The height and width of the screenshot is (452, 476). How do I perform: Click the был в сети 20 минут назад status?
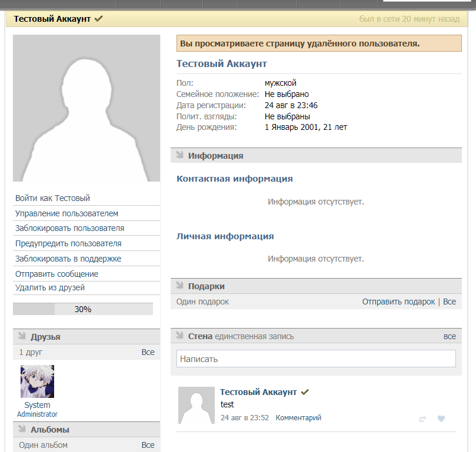tap(409, 19)
